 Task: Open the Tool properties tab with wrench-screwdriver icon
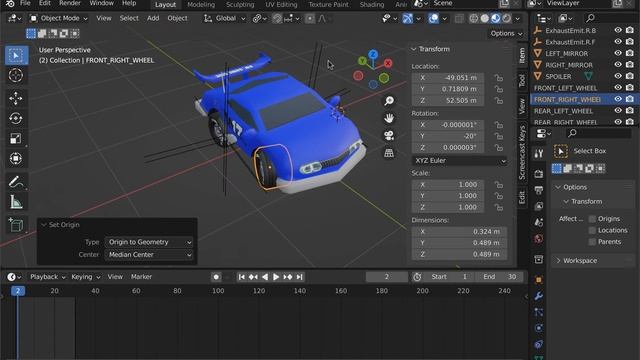click(539, 153)
